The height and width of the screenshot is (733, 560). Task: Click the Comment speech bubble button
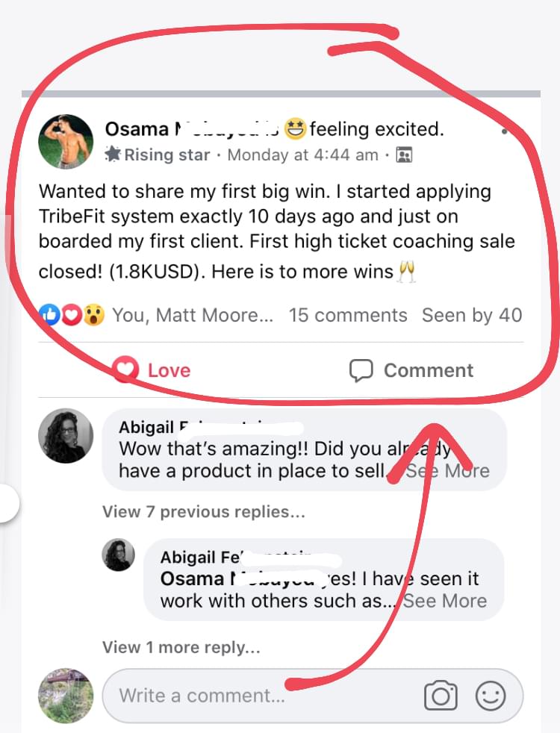click(x=411, y=370)
